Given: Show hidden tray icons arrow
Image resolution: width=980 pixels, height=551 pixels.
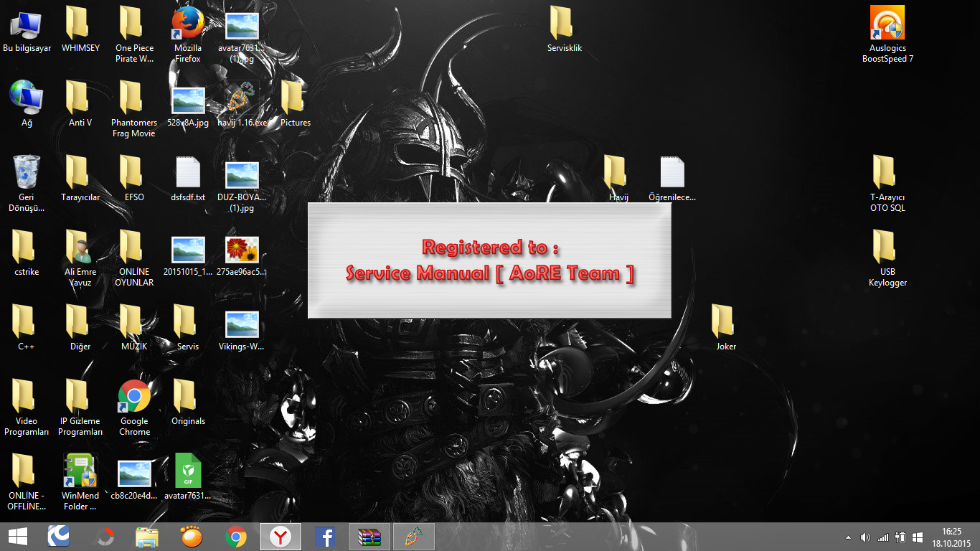Looking at the screenshot, I should click(849, 537).
